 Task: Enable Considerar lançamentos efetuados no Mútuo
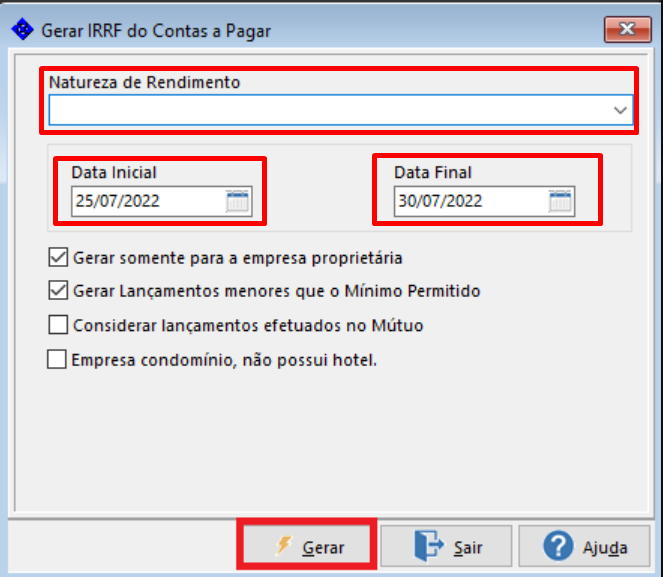[x=58, y=325]
